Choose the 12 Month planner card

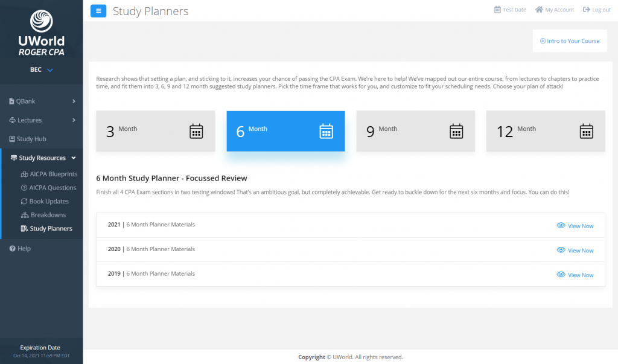click(x=545, y=131)
